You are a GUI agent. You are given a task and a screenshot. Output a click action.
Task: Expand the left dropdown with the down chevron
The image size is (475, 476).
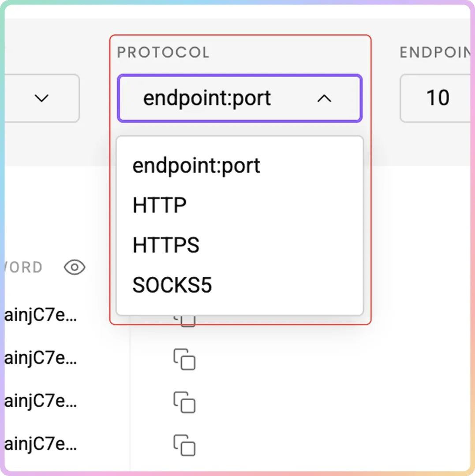pyautogui.click(x=41, y=98)
